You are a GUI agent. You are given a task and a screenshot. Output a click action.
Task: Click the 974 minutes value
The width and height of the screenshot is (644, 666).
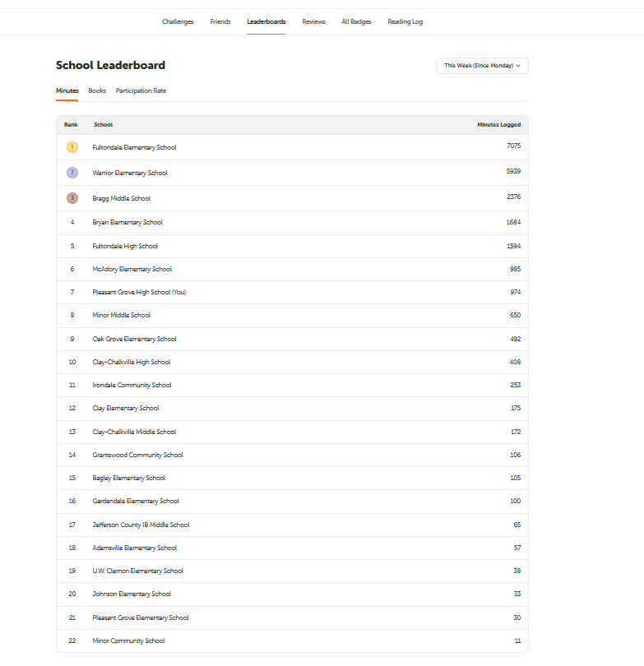[516, 292]
